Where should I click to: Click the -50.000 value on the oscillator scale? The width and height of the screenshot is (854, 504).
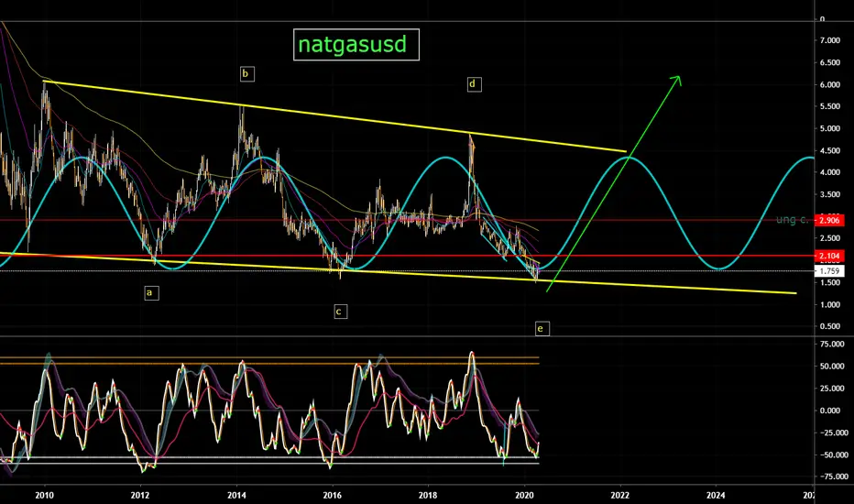click(832, 455)
